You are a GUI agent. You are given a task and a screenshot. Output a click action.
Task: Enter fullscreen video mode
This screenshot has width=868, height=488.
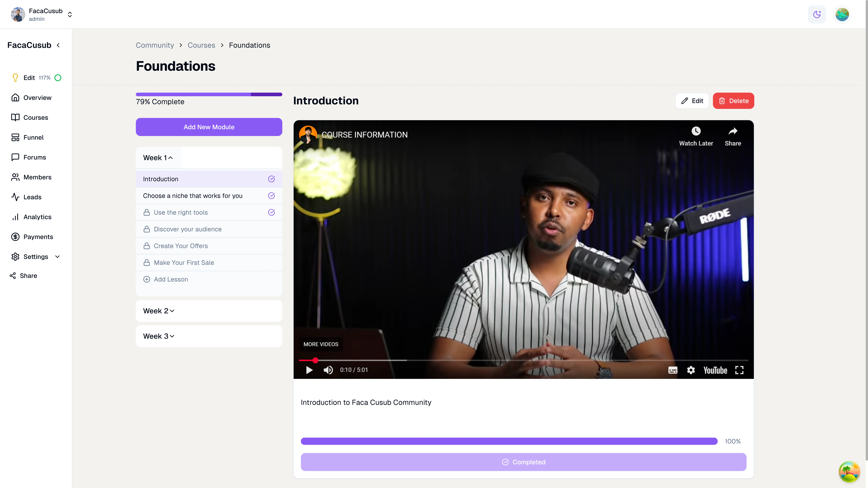coord(739,370)
